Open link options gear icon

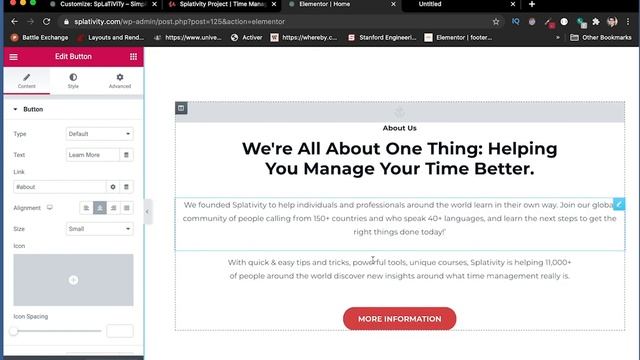coord(113,187)
